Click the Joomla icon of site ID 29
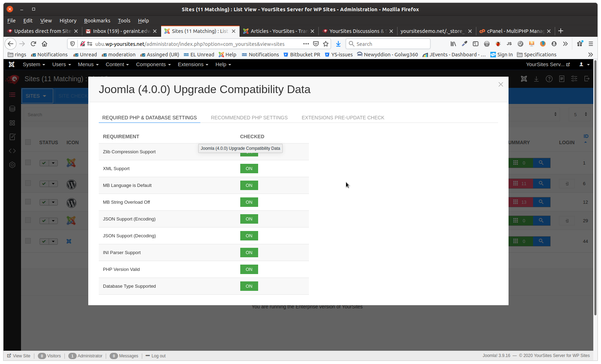Viewport: 601px width, 364px height. [71, 220]
